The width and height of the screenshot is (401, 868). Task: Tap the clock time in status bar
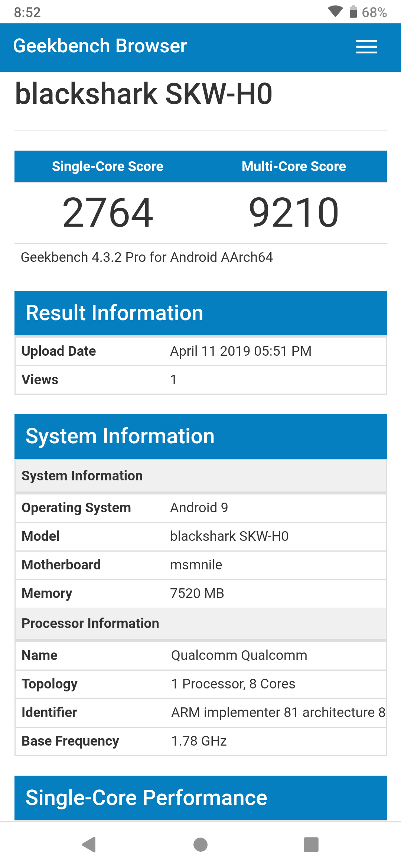click(27, 12)
